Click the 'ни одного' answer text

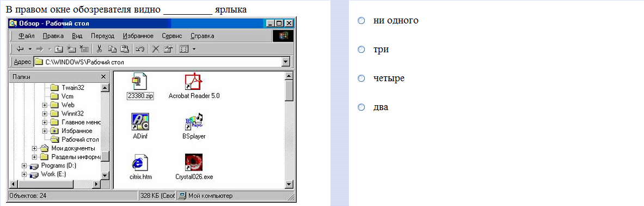[396, 20]
